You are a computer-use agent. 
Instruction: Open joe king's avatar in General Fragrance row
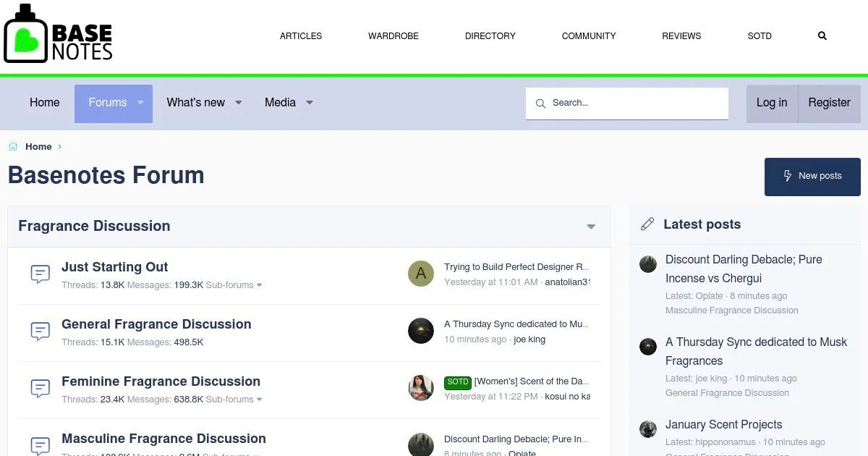[421, 331]
